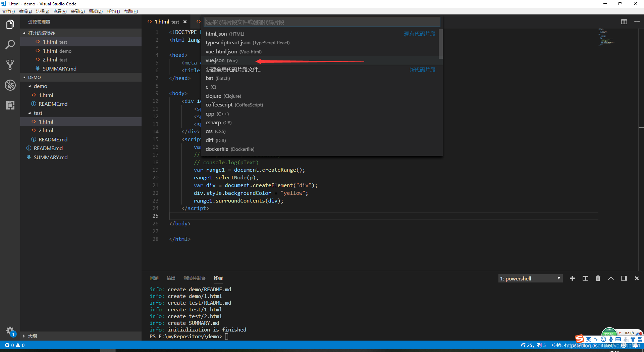Open 1.html demo in open editors
This screenshot has height=352, width=644.
81,51
